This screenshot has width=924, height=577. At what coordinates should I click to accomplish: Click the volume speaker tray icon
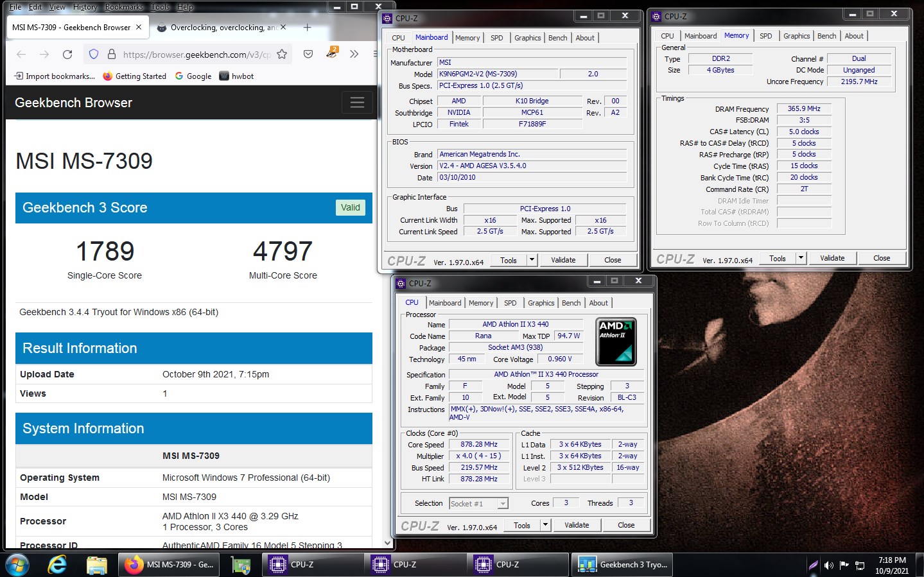829,565
